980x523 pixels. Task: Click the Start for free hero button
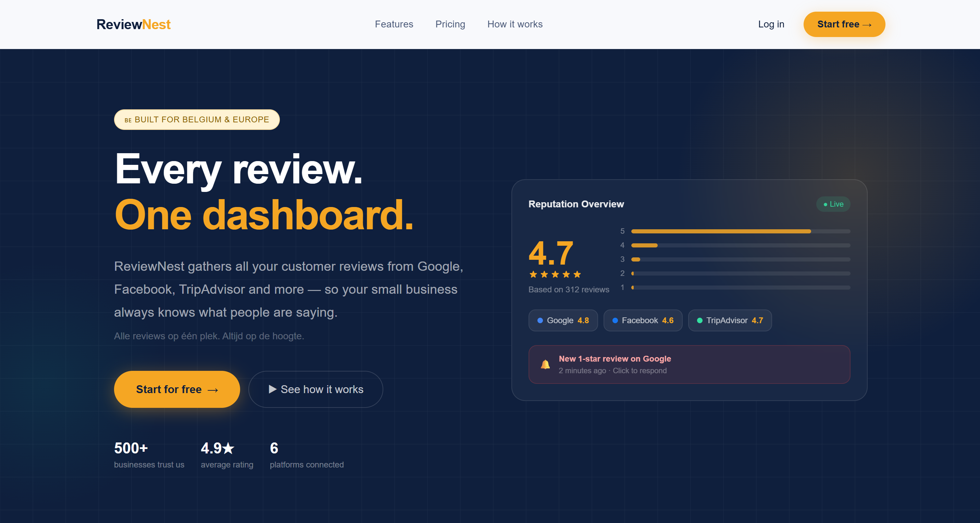tap(177, 389)
